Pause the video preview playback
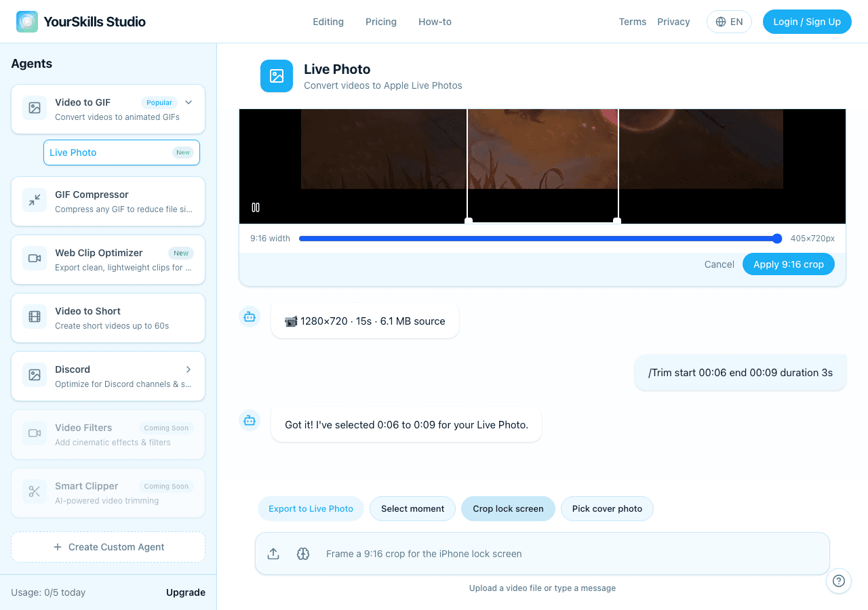The height and width of the screenshot is (610, 868). click(x=256, y=207)
